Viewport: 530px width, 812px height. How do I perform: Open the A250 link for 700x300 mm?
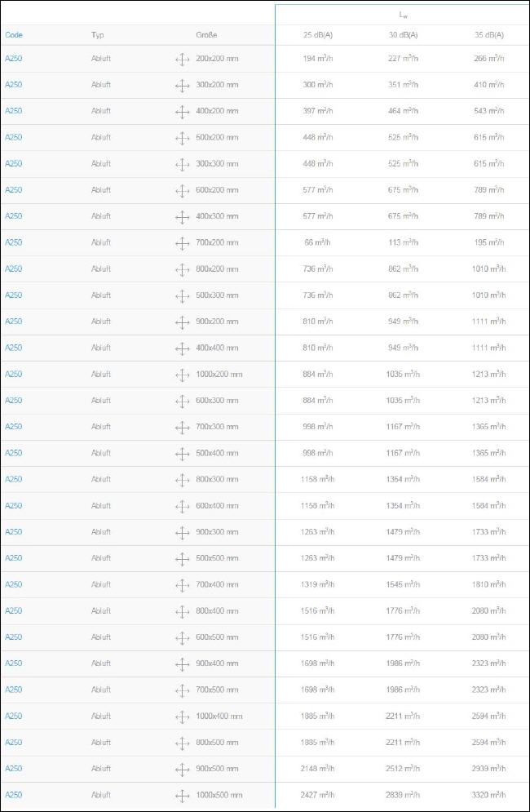coord(14,426)
